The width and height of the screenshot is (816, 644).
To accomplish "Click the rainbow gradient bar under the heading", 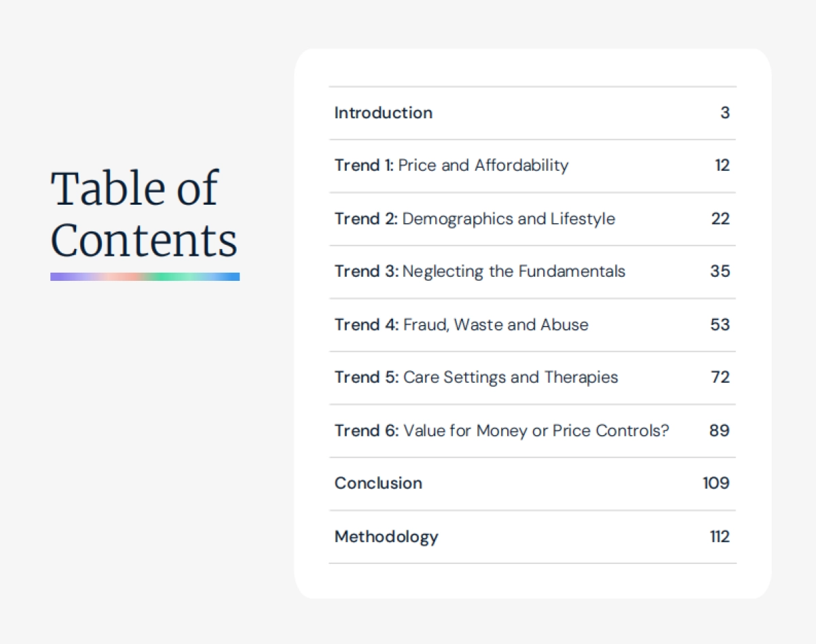I will pos(145,277).
